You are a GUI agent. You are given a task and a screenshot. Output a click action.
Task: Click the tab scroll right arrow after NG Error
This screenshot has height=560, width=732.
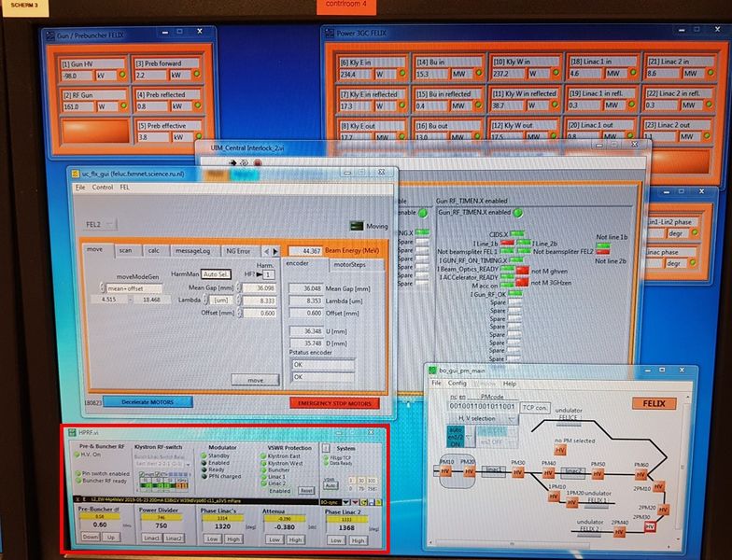275,252
